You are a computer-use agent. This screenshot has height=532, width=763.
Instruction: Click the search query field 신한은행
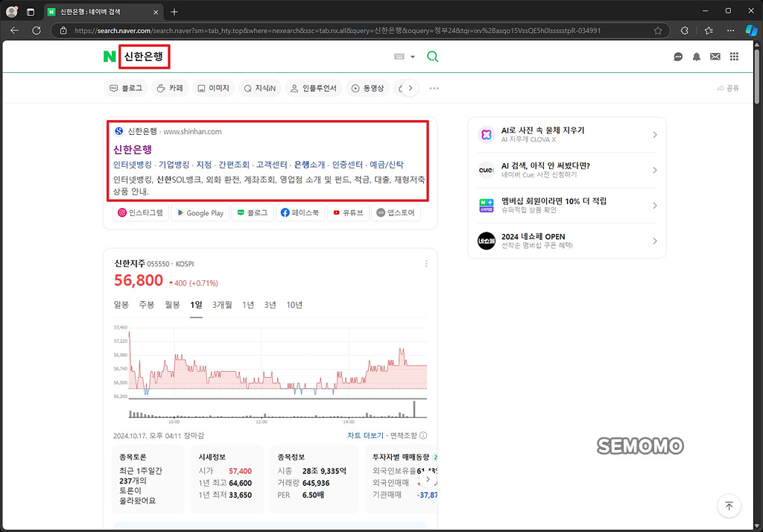144,57
